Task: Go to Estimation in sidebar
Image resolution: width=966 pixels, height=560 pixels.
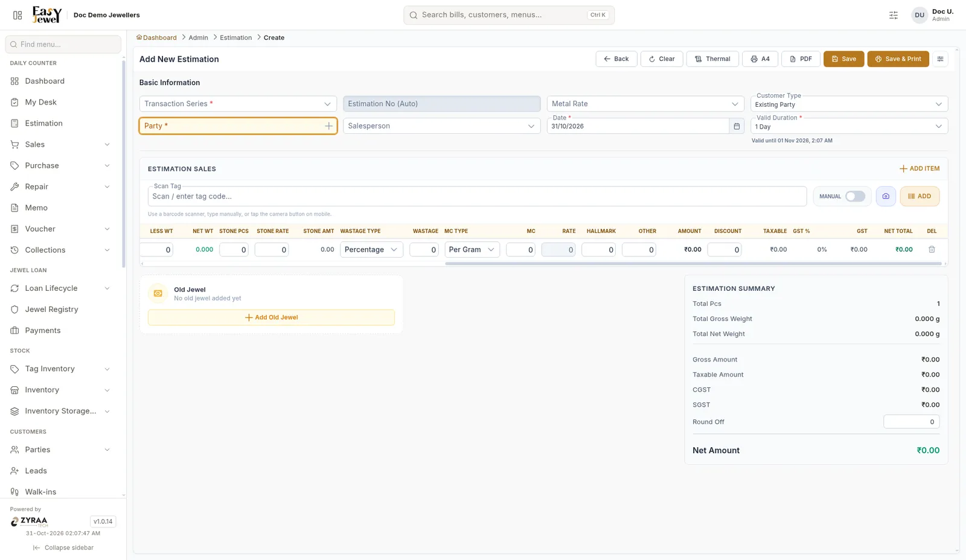Action: [x=63, y=123]
